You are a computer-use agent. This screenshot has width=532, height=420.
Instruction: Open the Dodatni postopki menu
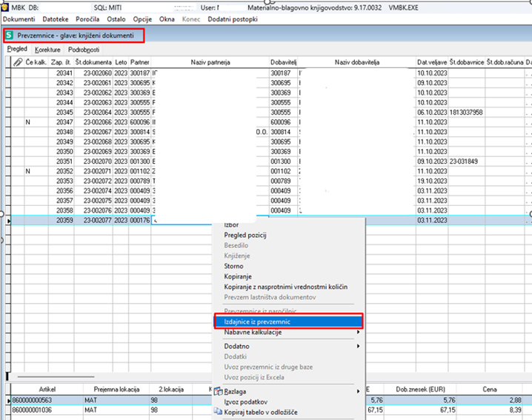coord(231,18)
